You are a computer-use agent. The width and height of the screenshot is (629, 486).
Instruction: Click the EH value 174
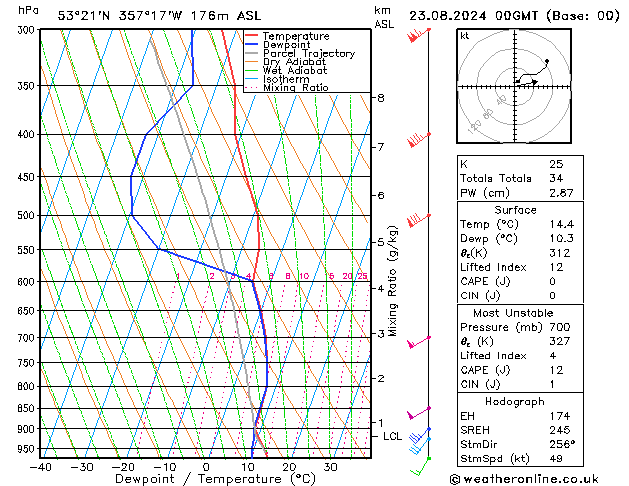[x=560, y=416]
